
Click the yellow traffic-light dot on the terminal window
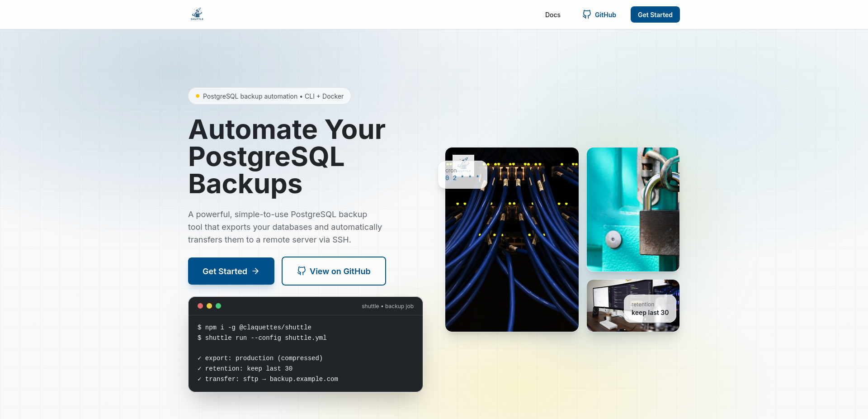coord(209,306)
